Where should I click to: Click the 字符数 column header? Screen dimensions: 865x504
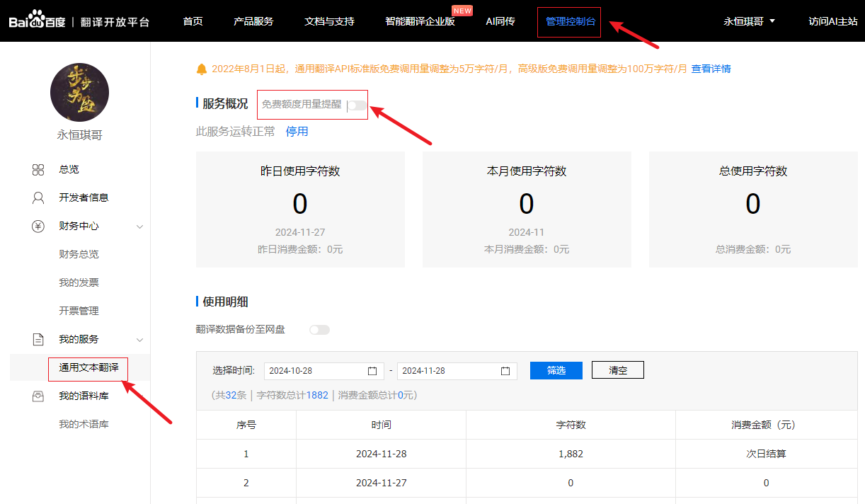tap(571, 425)
